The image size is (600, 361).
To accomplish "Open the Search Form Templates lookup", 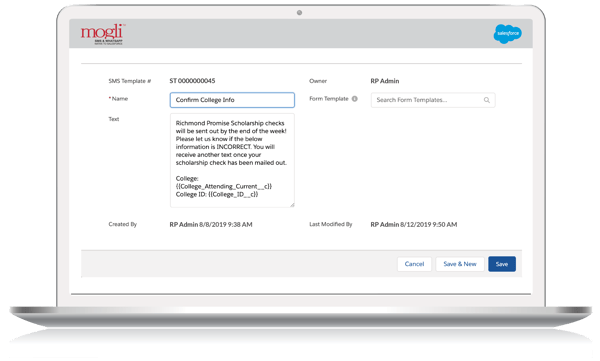I will tap(433, 100).
